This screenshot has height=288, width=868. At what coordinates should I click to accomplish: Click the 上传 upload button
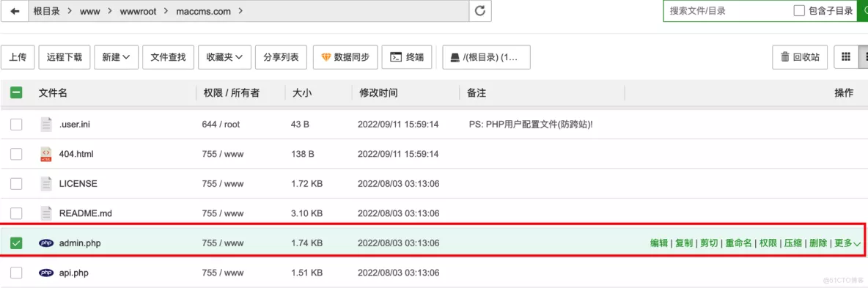pos(18,57)
